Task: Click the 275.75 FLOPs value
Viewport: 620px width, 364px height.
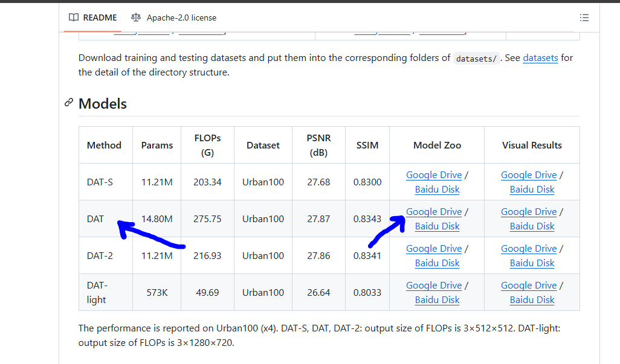Action: point(207,219)
